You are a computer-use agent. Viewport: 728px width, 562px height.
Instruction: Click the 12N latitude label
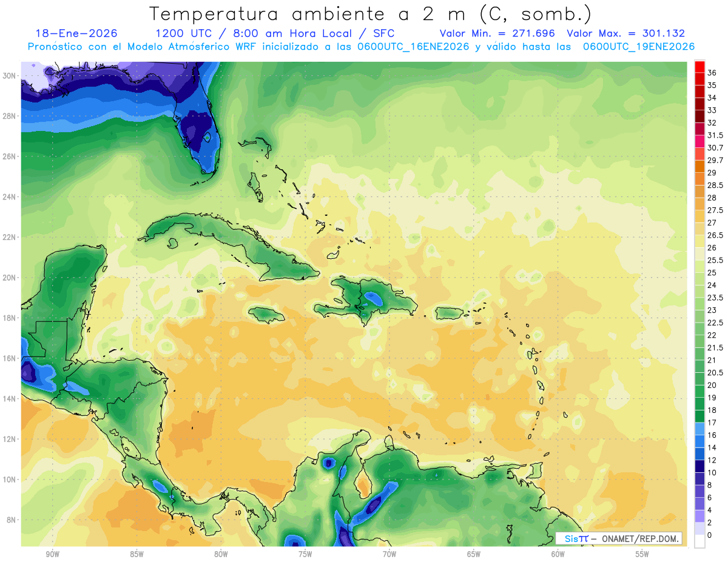click(x=9, y=439)
